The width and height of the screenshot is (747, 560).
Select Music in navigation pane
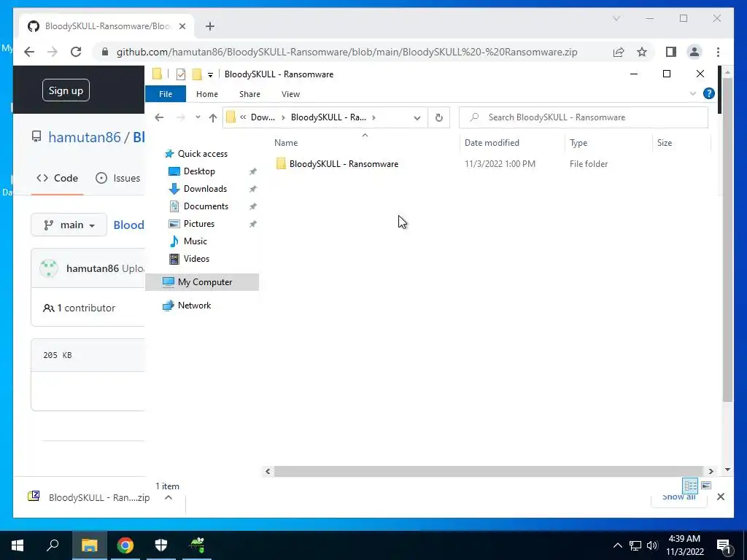[188, 241]
